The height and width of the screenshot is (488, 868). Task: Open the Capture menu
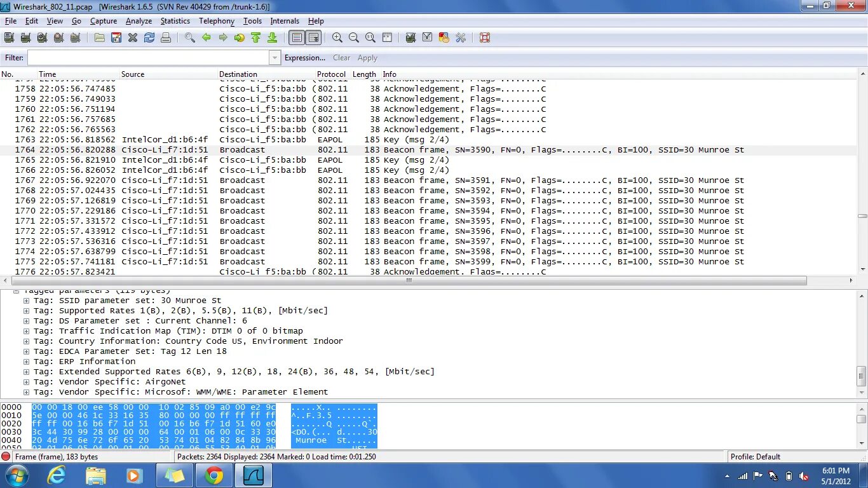(104, 21)
